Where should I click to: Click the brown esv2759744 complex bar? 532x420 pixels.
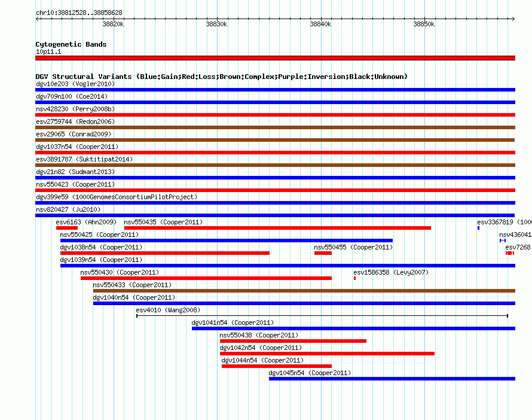click(x=275, y=127)
